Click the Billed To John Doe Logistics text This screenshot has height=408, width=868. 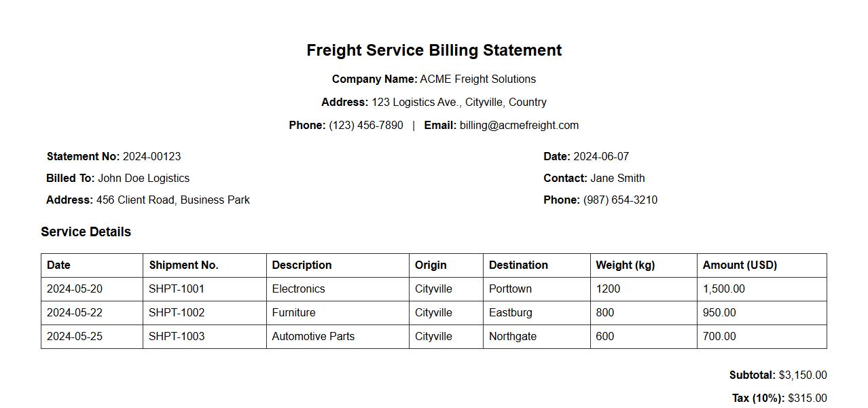118,179
